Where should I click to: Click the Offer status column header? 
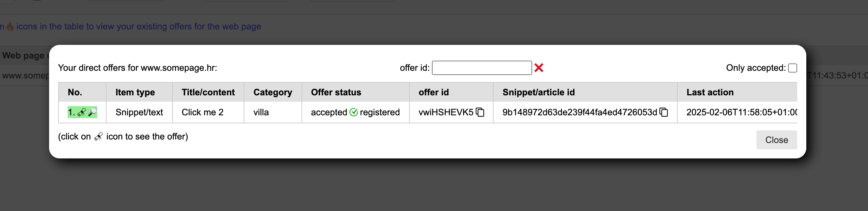point(336,92)
